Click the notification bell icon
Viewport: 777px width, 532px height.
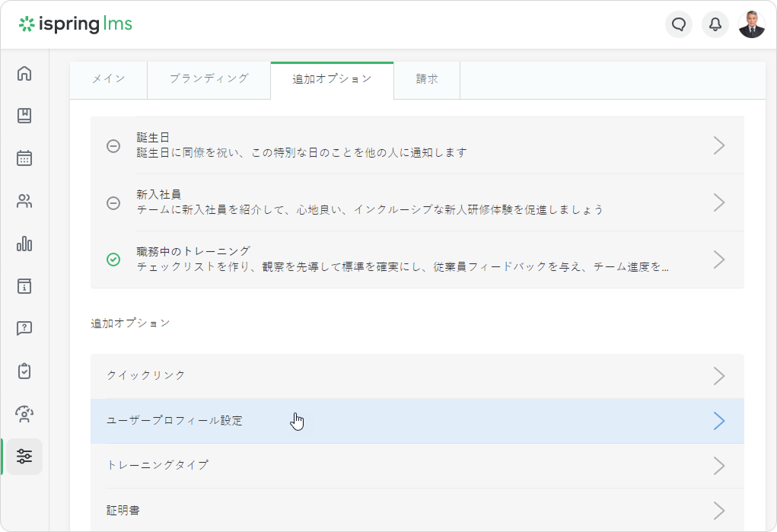tap(715, 24)
